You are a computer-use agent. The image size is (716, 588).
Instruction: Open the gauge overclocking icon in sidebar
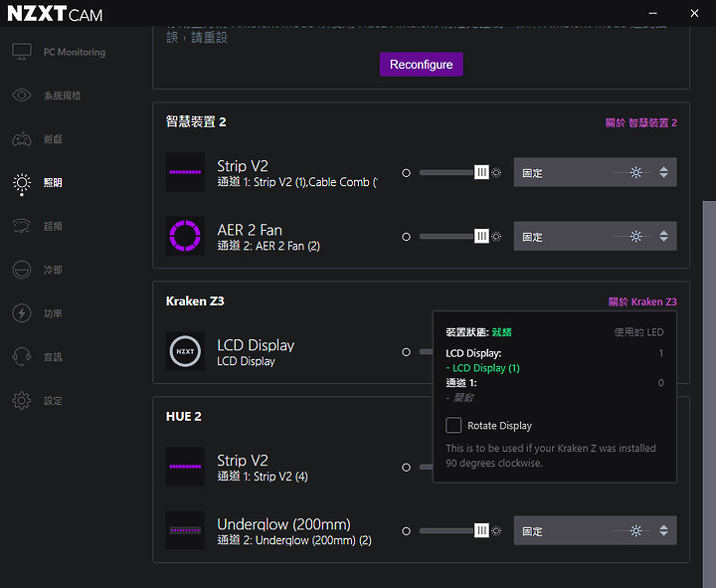tap(22, 226)
